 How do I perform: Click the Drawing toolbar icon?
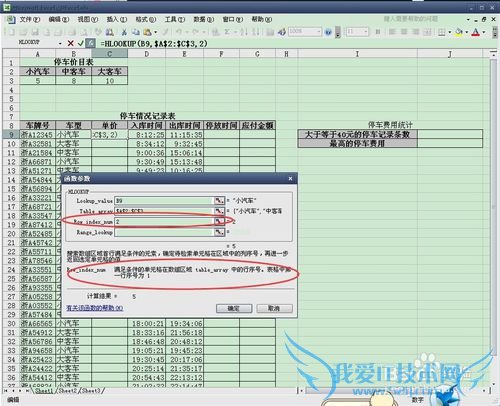[x=282, y=32]
